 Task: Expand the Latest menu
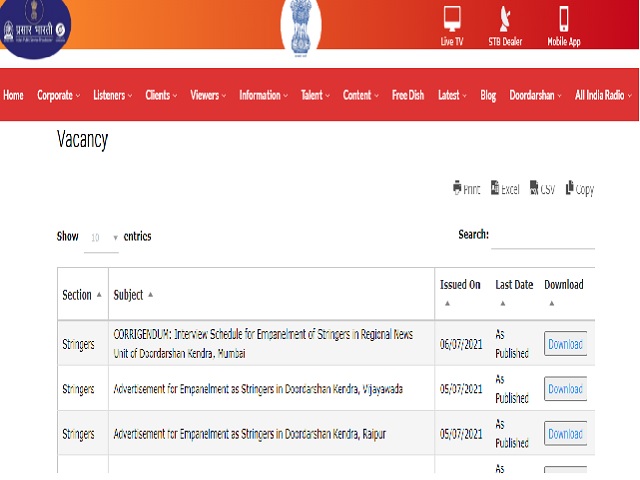click(452, 95)
